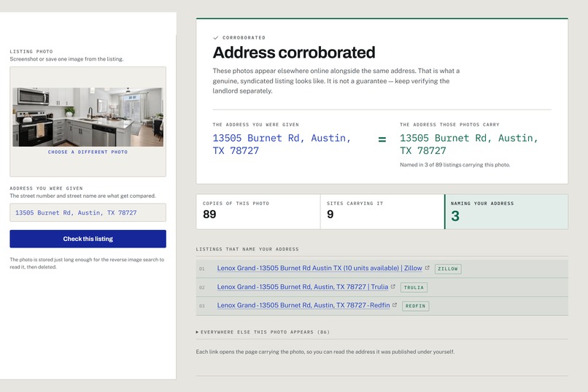Click the equals sign between the addresses
588x392 pixels.
pos(382,139)
